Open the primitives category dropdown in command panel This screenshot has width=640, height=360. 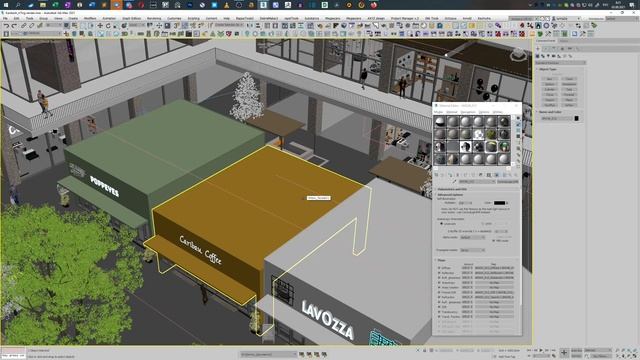pos(561,63)
